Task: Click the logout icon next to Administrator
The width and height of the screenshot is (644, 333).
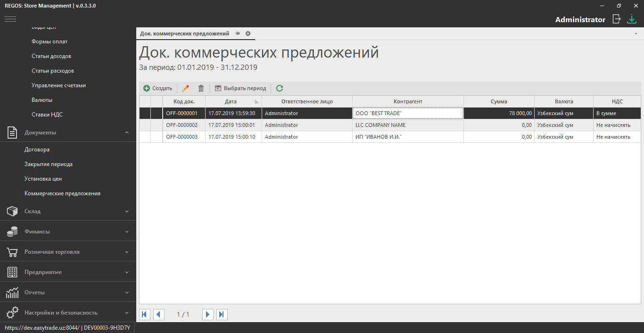Action: [x=616, y=19]
